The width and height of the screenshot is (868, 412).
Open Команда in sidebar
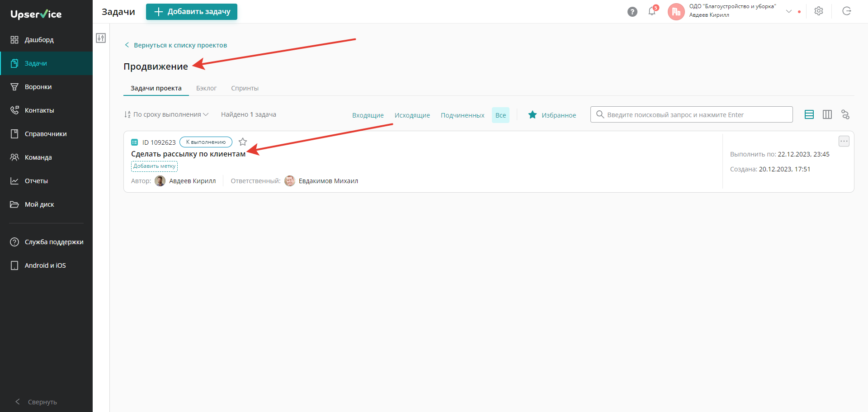point(46,157)
